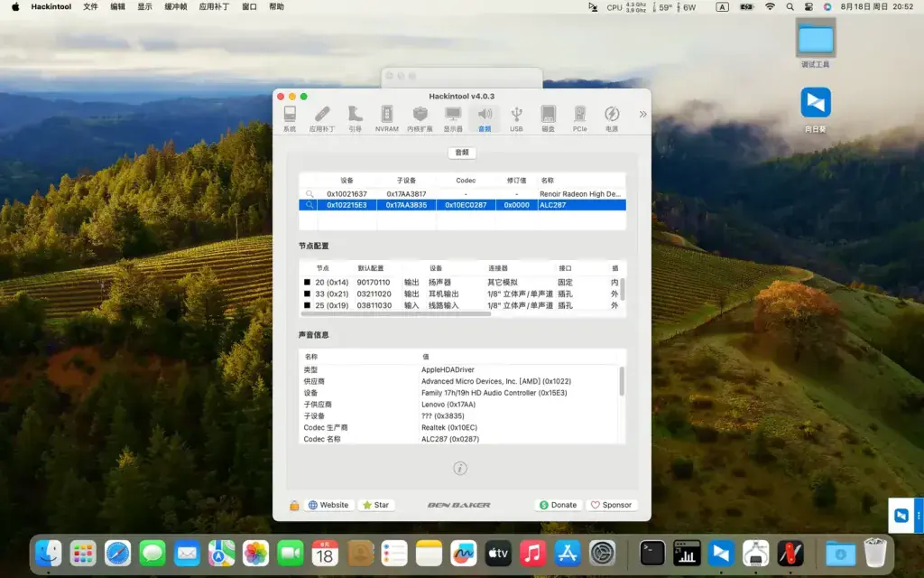Open the 电源 power section
This screenshot has width=924, height=578.
click(612, 118)
